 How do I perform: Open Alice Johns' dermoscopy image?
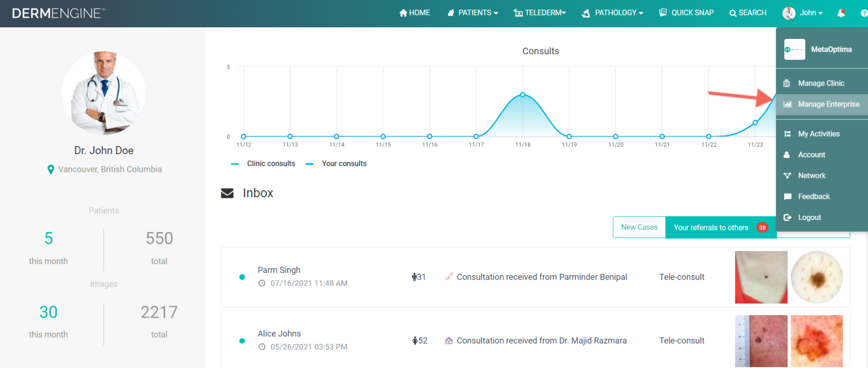(817, 341)
